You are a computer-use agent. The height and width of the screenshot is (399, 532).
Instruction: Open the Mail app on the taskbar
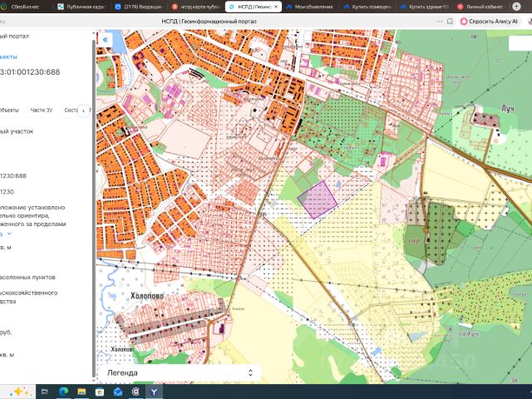coord(117,392)
